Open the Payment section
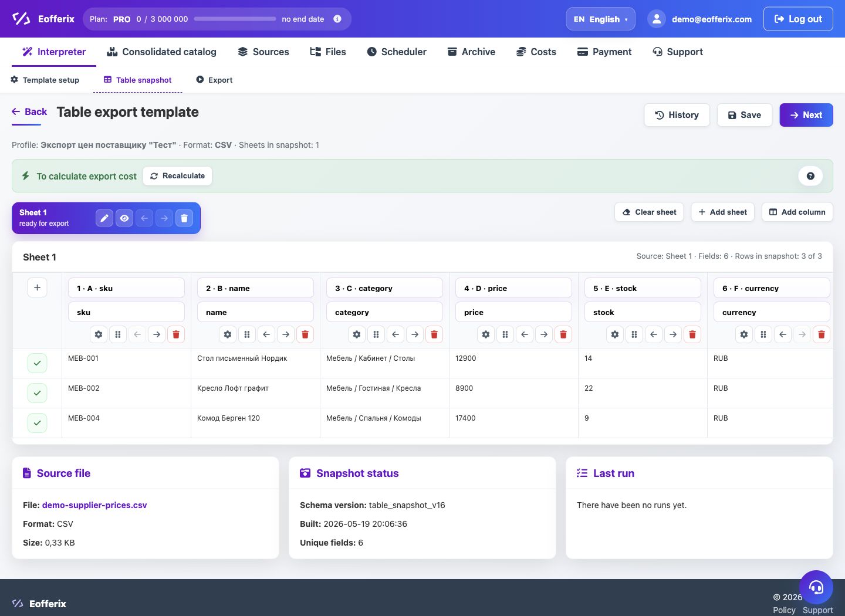 604,52
